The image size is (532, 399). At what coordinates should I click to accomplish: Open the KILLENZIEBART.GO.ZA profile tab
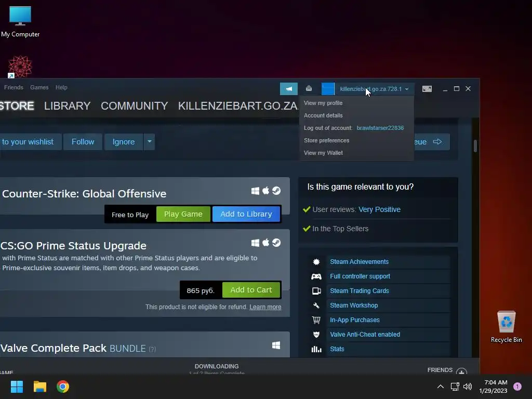(238, 106)
